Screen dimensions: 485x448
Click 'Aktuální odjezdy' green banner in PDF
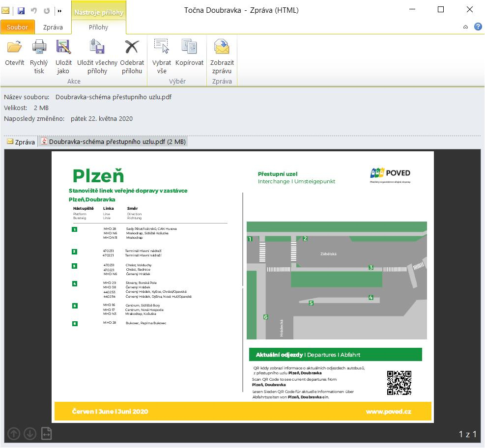point(336,354)
